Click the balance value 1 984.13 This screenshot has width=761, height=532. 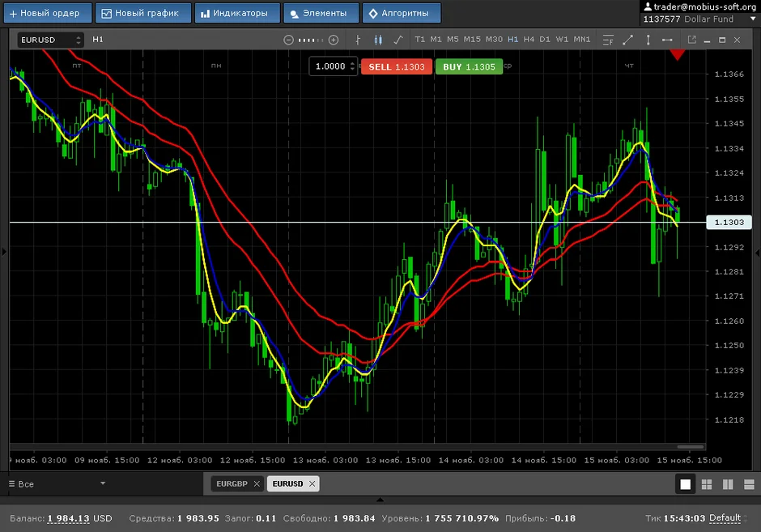click(x=69, y=518)
